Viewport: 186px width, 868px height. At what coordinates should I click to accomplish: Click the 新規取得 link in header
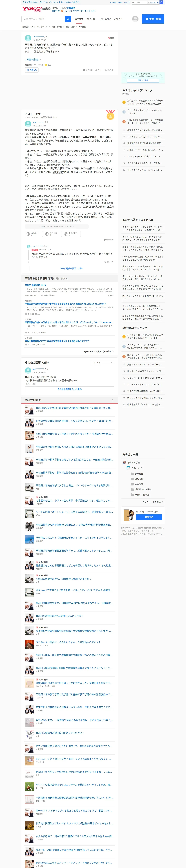pos(71,8)
